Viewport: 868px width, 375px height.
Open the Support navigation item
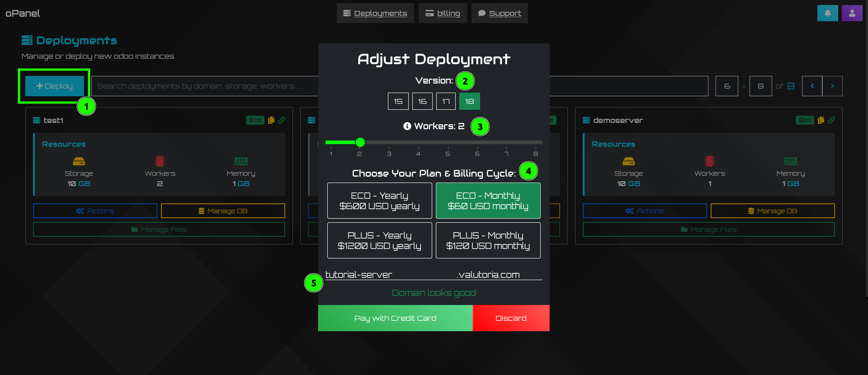500,13
